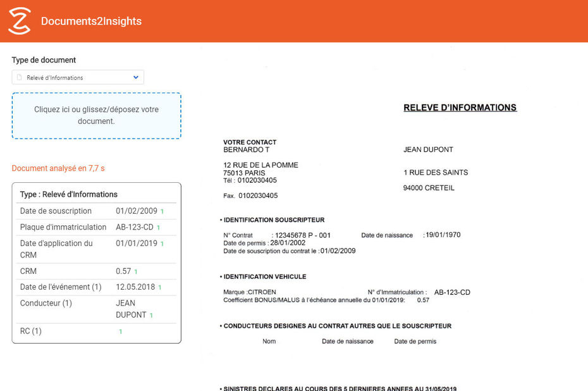Click 12 RUE DE LA POMME address line
Image resolution: width=588 pixels, height=391 pixels.
click(x=260, y=165)
